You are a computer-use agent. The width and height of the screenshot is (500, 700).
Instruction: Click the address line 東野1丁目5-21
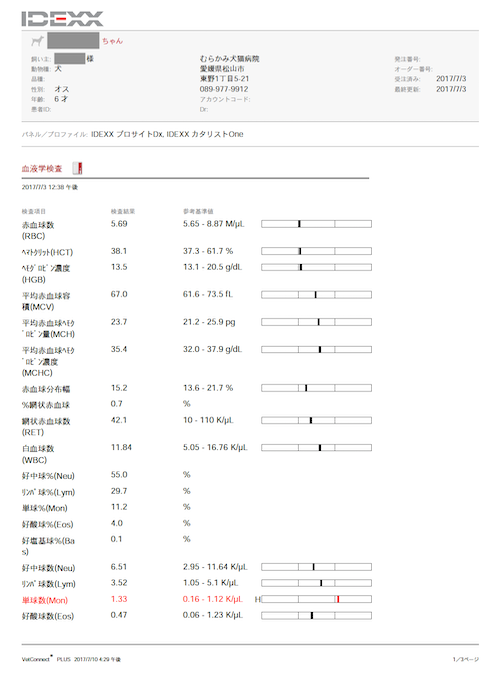pos(225,79)
